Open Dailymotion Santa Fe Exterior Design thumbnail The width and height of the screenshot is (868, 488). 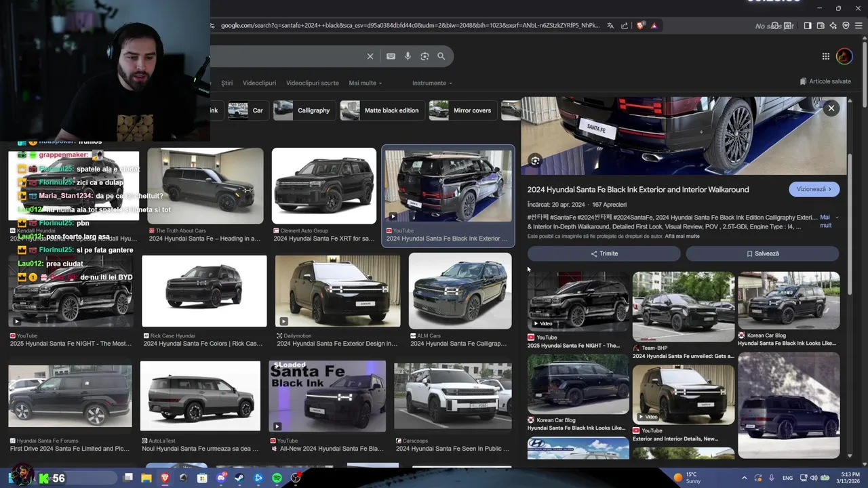(338, 291)
